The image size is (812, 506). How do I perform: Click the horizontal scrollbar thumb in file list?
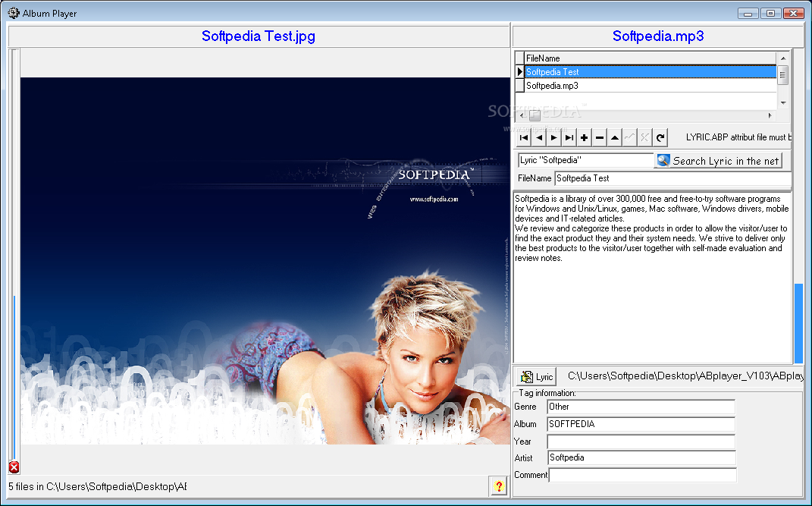[535, 115]
